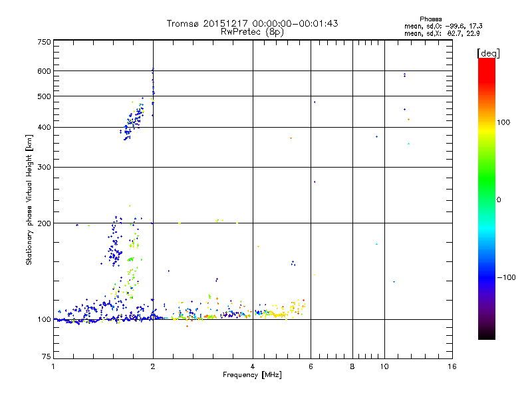The height and width of the screenshot is (399, 532).
Task: Click the colorbar label '-100'
Action: pos(506,277)
